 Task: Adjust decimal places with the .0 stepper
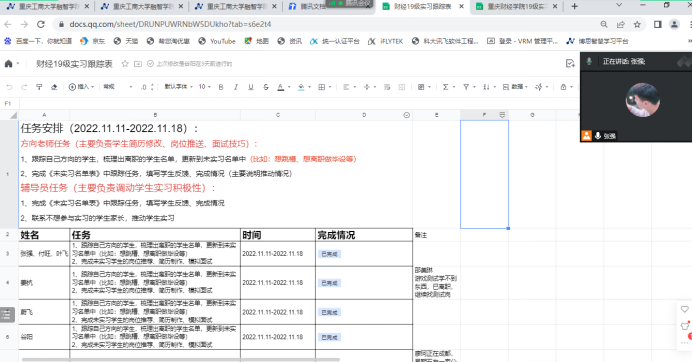(147, 87)
